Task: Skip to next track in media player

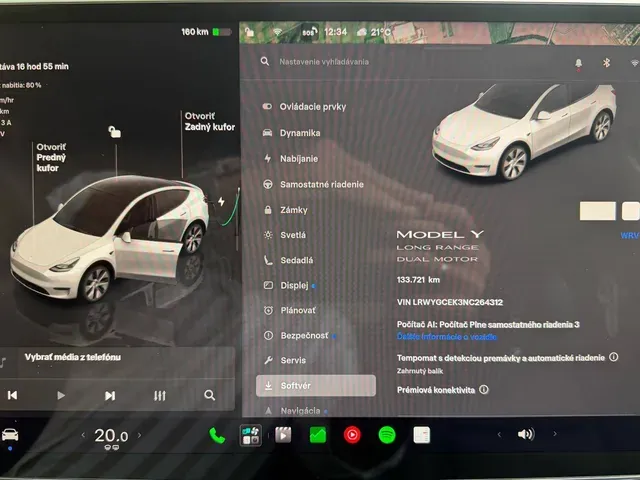Action: (x=110, y=396)
